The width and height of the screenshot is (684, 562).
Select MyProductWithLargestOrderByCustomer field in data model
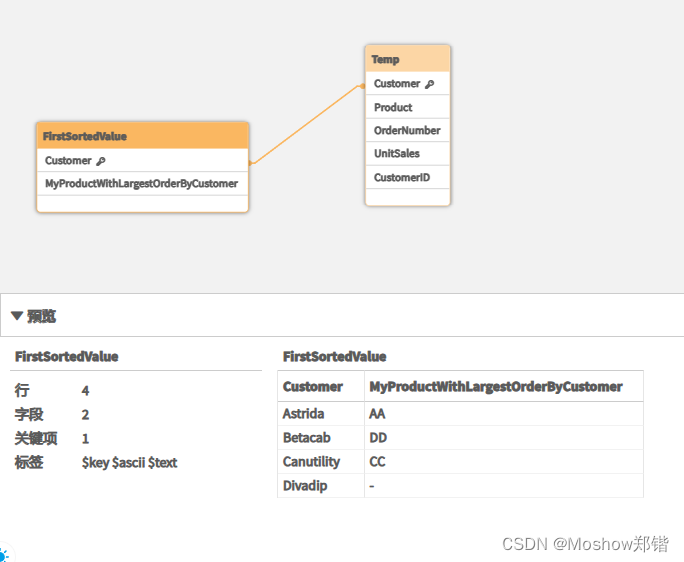coord(143,184)
